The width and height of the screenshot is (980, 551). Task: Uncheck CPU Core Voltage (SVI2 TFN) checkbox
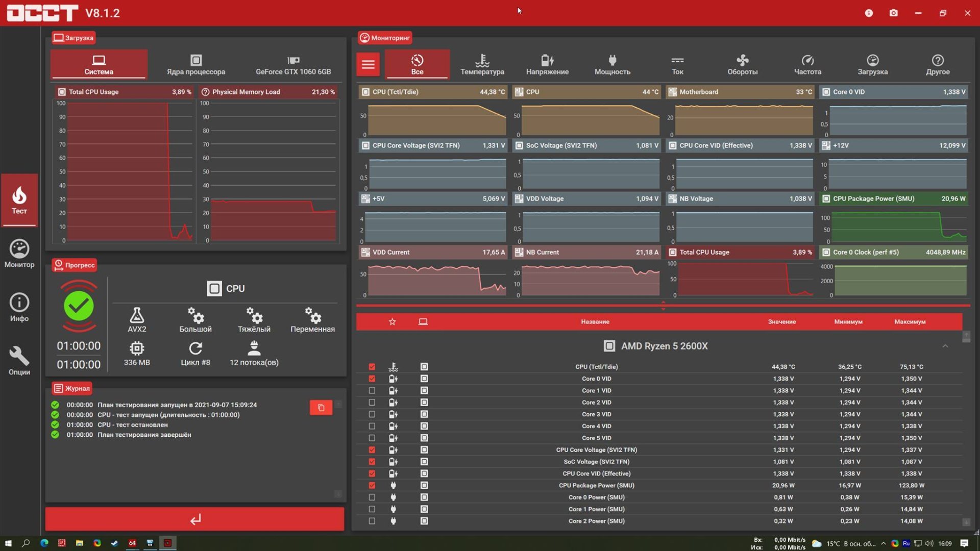pyautogui.click(x=372, y=450)
